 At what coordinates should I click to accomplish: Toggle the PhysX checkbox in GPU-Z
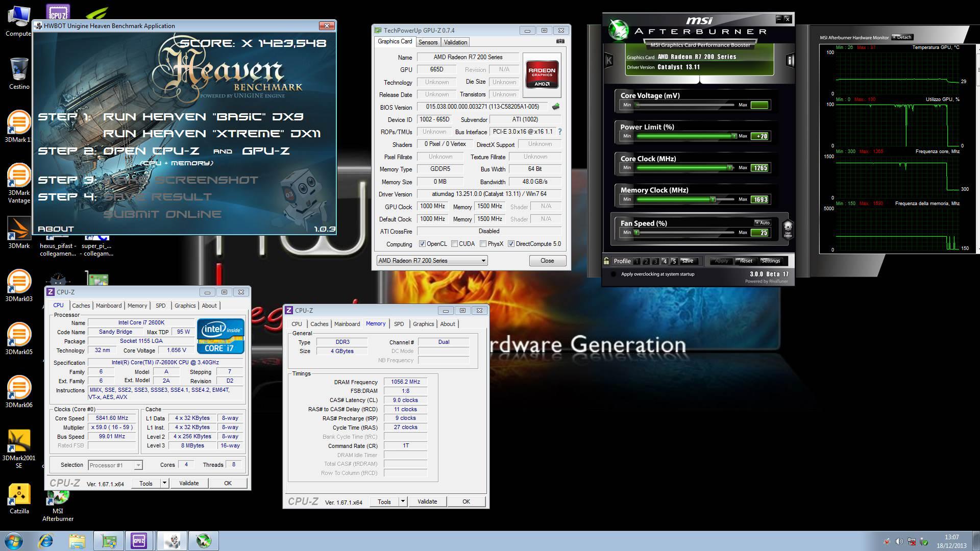[483, 244]
